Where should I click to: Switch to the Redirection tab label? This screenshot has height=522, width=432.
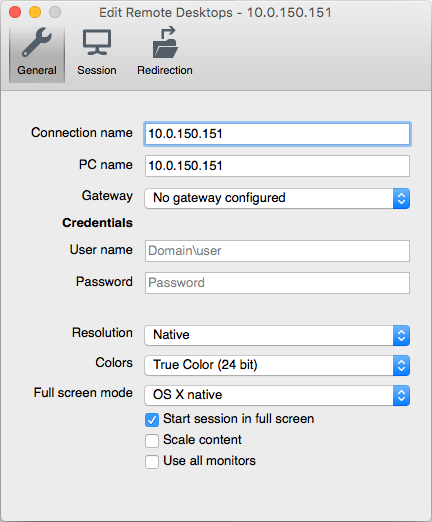(165, 70)
